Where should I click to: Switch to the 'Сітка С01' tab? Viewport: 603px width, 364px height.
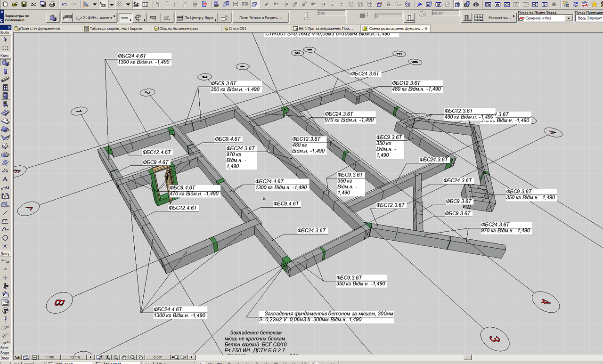pyautogui.click(x=255, y=28)
